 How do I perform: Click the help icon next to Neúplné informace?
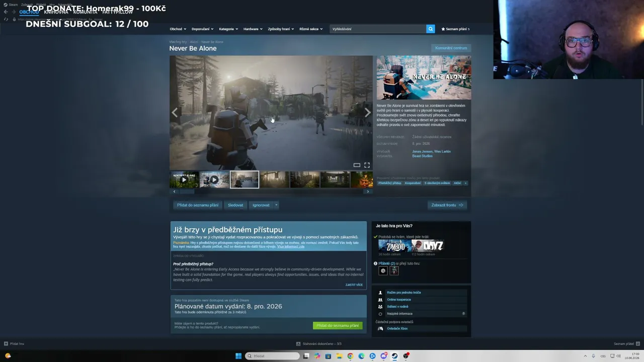[x=463, y=314]
